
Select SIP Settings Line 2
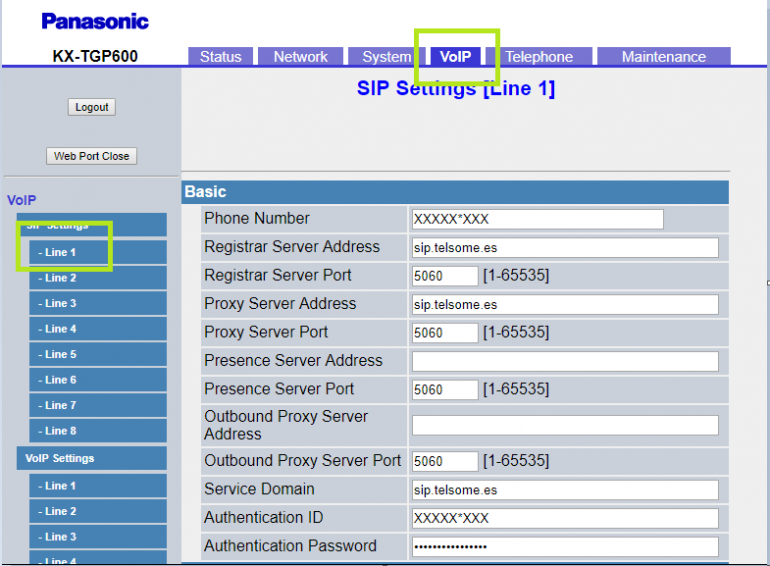tap(98, 278)
